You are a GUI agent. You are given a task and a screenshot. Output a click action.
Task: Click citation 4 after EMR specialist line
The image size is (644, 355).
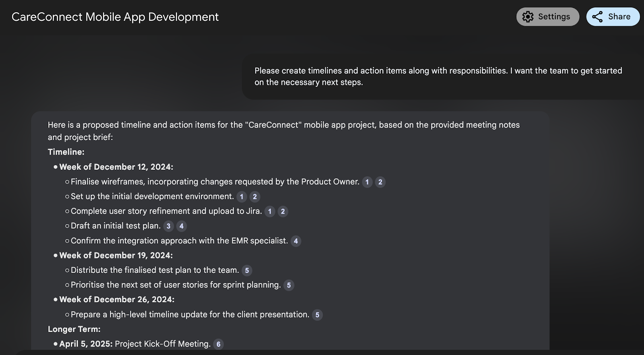(x=296, y=241)
